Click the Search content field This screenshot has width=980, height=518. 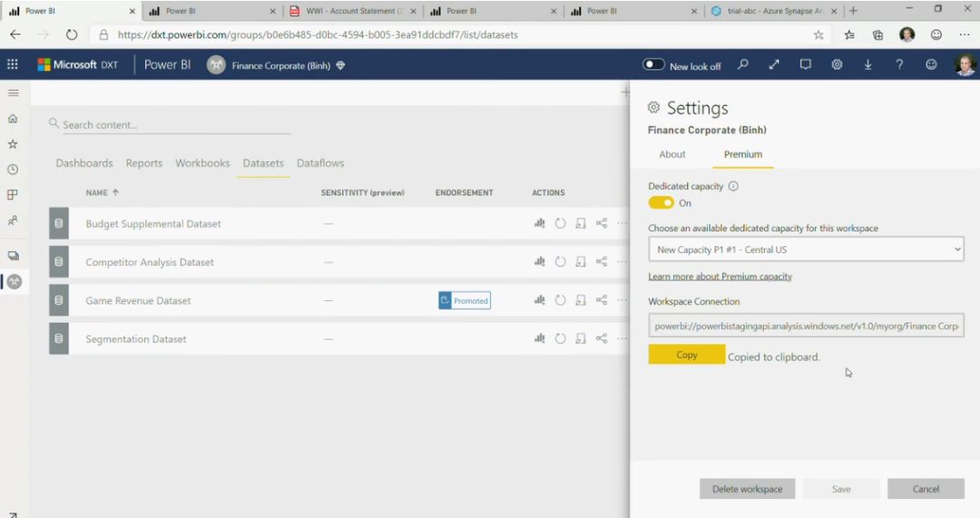point(170,124)
